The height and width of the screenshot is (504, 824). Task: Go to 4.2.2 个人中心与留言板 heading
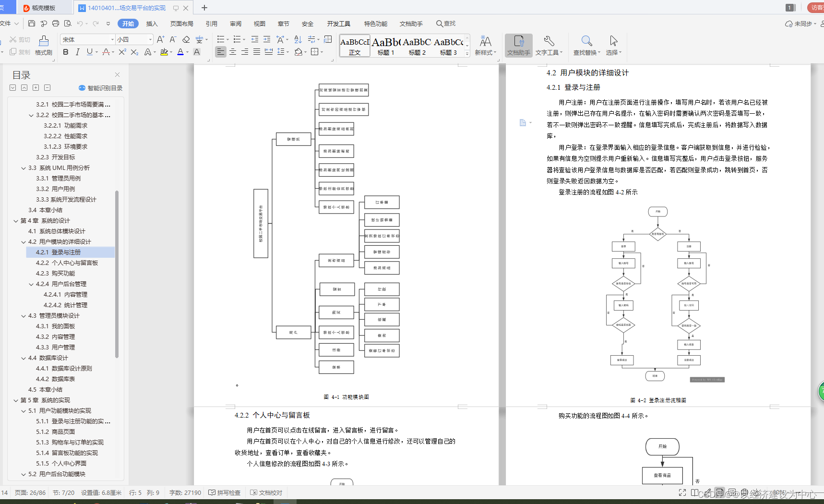pos(67,263)
